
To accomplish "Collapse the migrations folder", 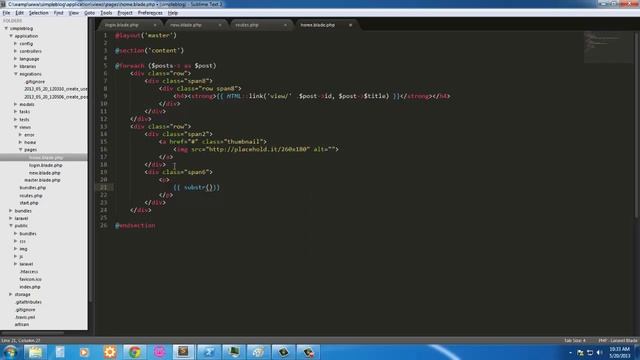I will 16,74.
